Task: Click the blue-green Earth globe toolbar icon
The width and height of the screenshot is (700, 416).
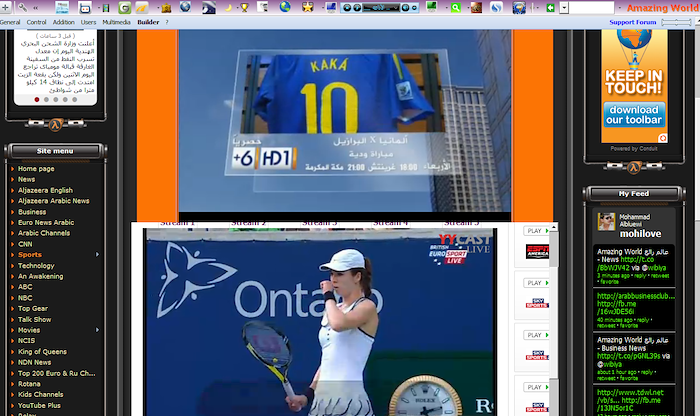Action: pyautogui.click(x=285, y=7)
